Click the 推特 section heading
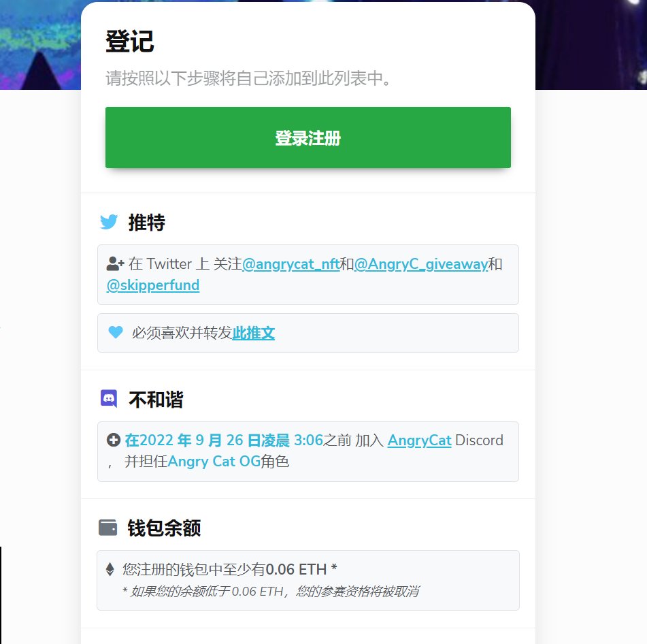647x644 pixels. tap(147, 223)
